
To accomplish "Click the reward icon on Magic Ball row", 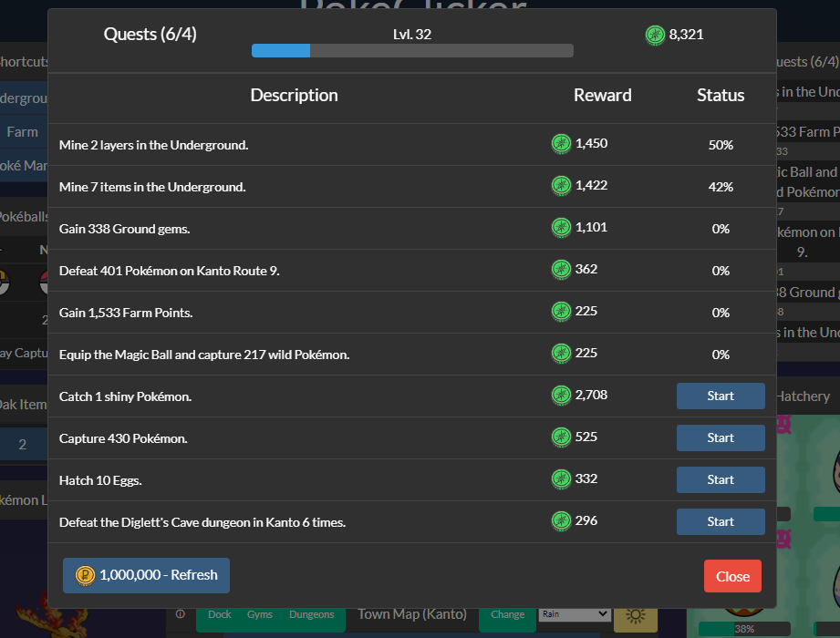I will click(561, 353).
